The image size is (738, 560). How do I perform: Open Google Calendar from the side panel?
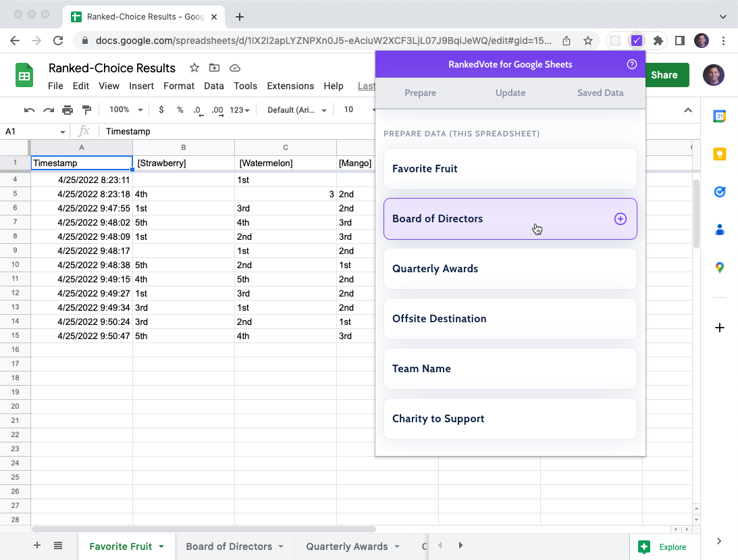point(719,116)
